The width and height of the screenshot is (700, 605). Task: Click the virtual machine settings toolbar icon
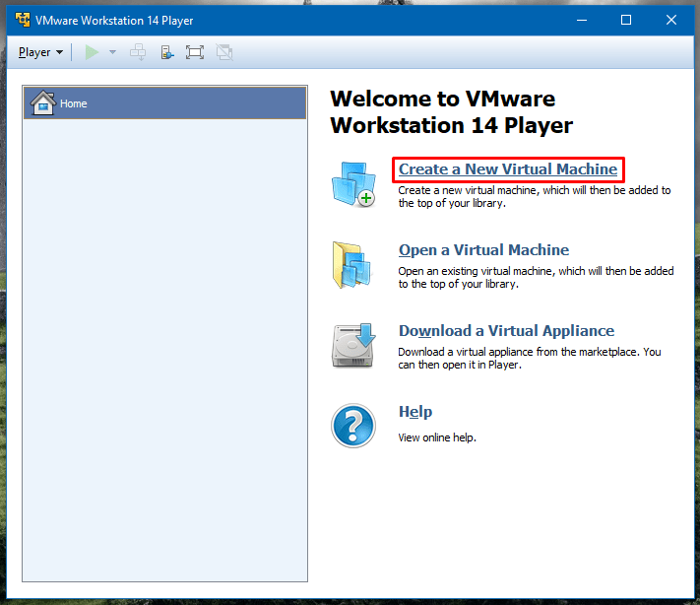pos(167,52)
